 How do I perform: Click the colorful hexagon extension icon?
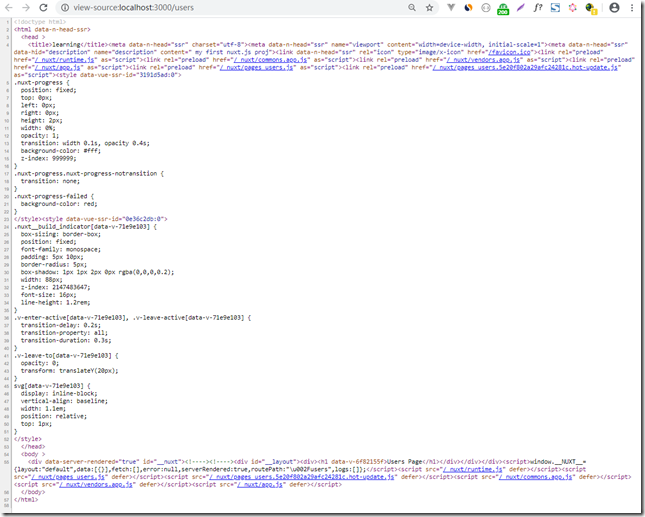[x=573, y=7]
